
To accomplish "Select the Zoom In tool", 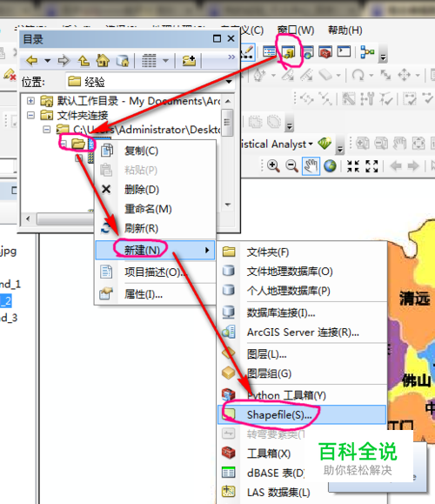I will point(273,166).
